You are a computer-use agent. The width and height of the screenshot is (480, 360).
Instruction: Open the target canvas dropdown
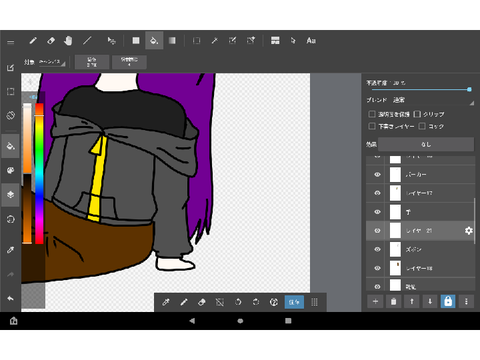(x=52, y=62)
